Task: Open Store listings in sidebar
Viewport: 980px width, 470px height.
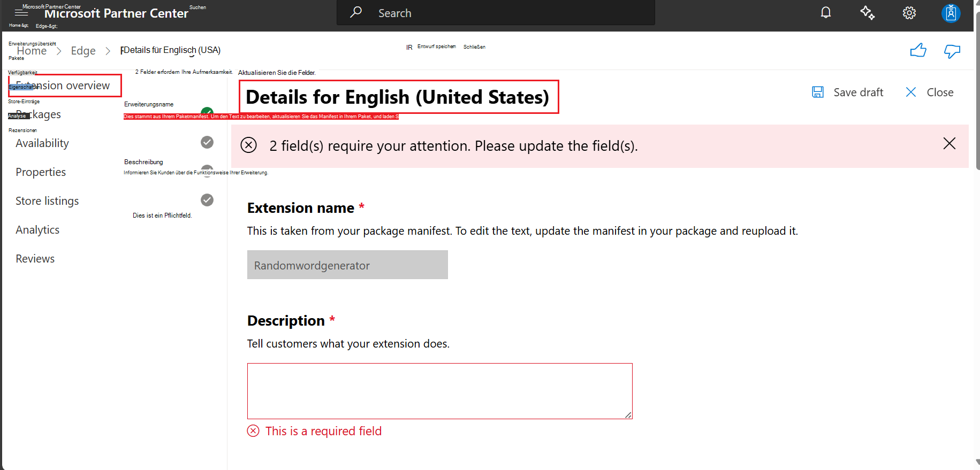Action: point(47,201)
